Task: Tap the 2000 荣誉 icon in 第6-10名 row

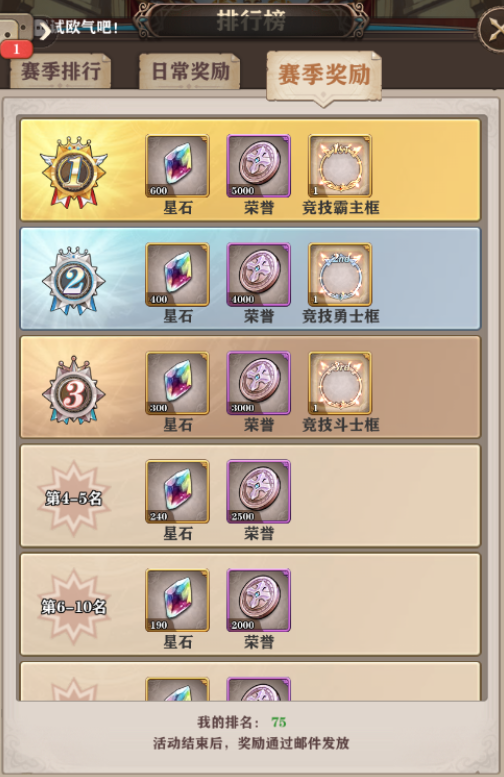Action: 259,600
